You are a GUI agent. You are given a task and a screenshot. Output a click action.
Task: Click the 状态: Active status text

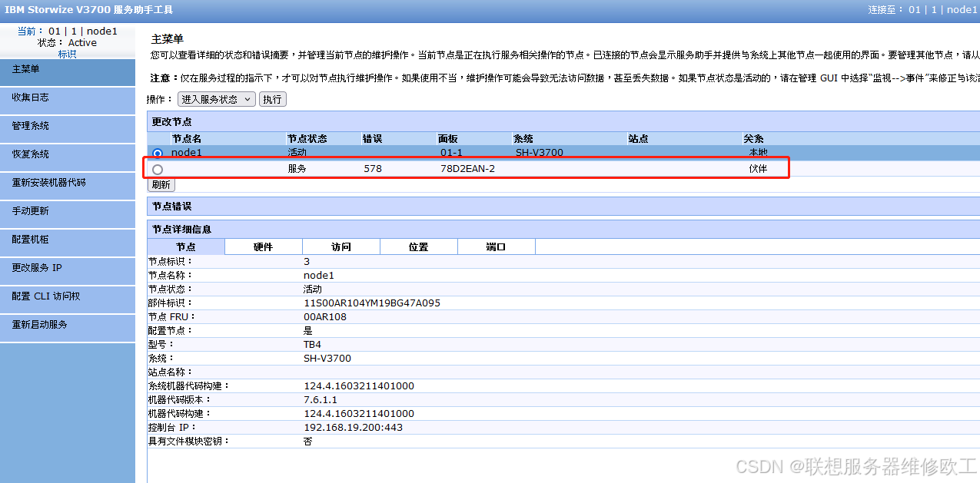click(68, 43)
